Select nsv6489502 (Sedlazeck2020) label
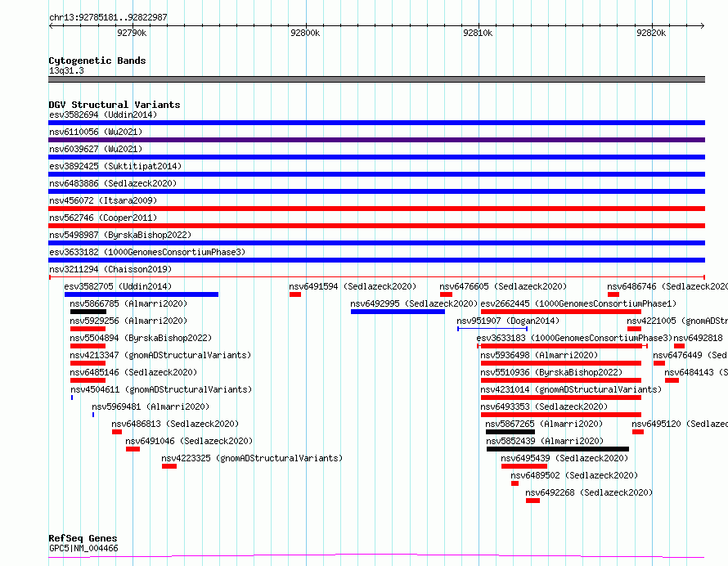728x566 pixels. tap(574, 475)
